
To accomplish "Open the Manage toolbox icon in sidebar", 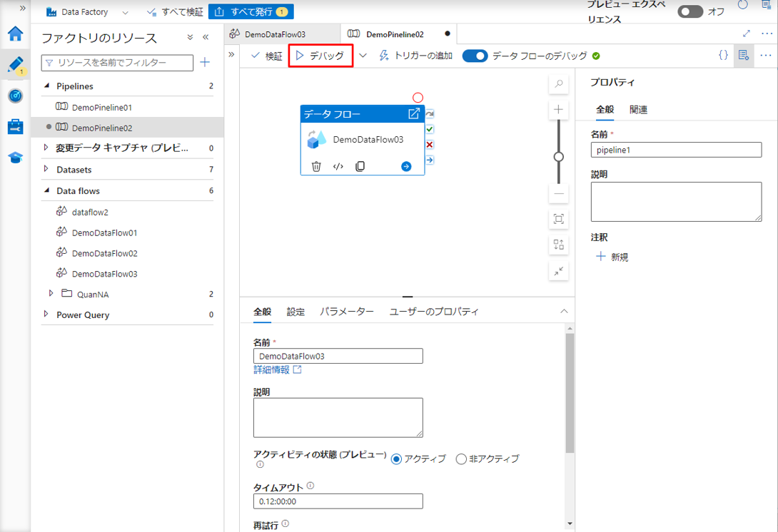I will click(x=16, y=126).
